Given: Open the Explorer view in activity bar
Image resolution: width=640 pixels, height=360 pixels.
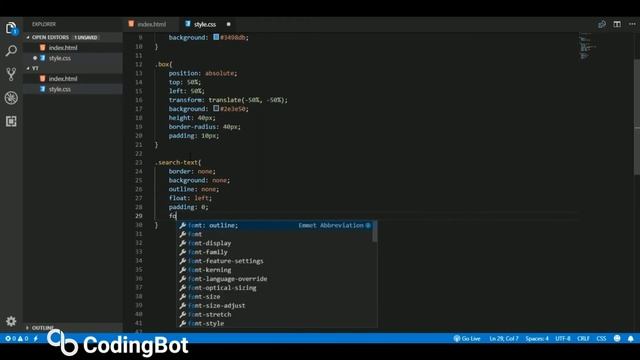Looking at the screenshot, I should point(11,28).
